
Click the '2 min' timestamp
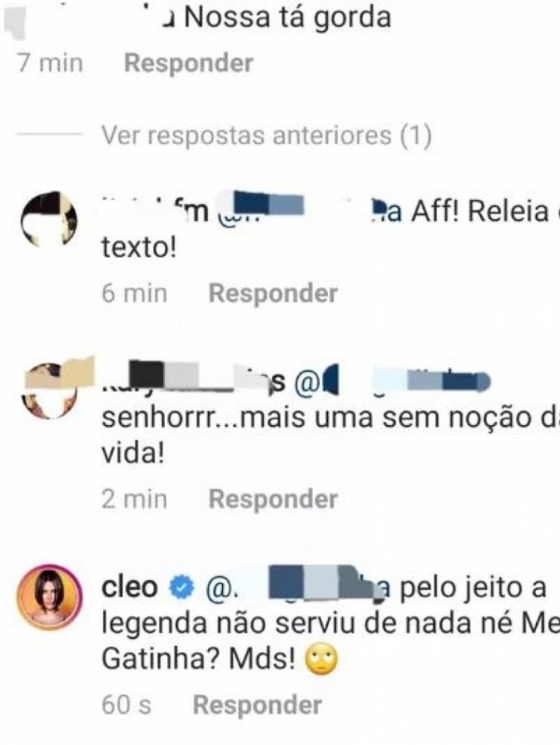tap(134, 499)
